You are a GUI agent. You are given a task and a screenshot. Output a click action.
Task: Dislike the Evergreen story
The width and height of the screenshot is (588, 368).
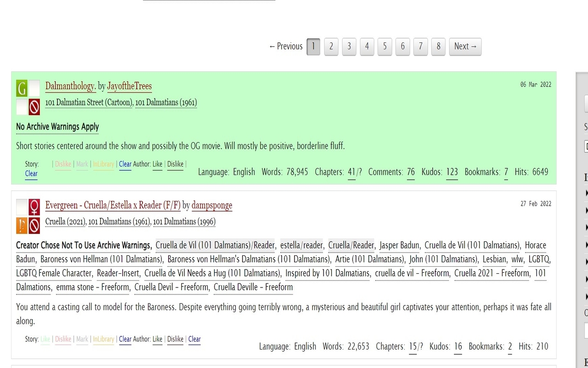coord(63,339)
